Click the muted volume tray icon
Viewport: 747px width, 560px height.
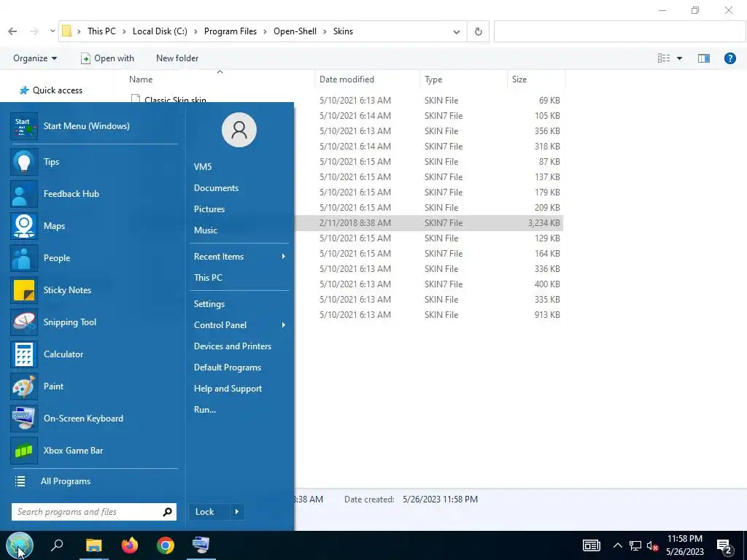tap(652, 545)
